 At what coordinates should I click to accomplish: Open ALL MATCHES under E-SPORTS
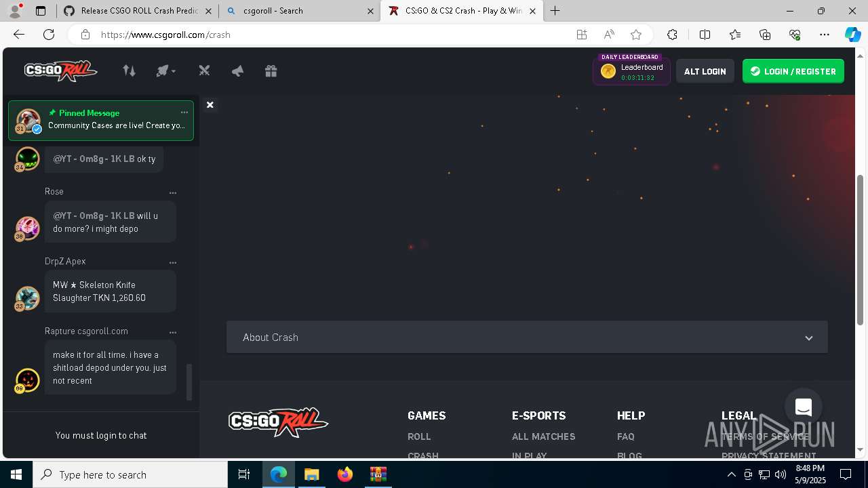point(543,436)
